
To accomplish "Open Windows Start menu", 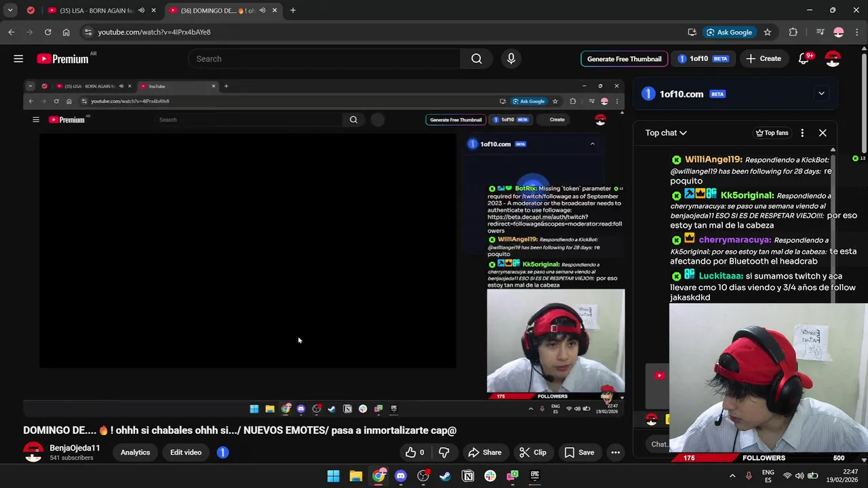I will click(333, 476).
